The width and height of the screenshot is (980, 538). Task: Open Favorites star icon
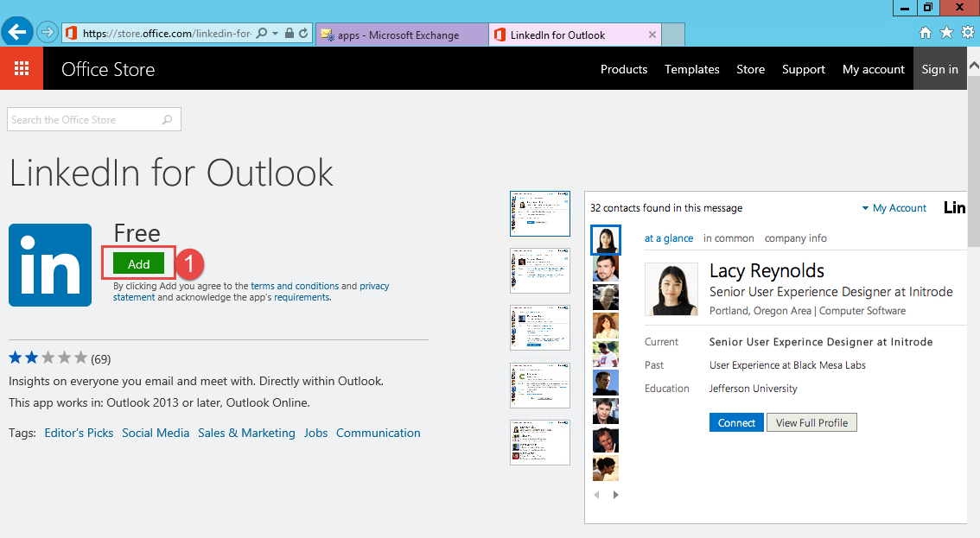(947, 33)
